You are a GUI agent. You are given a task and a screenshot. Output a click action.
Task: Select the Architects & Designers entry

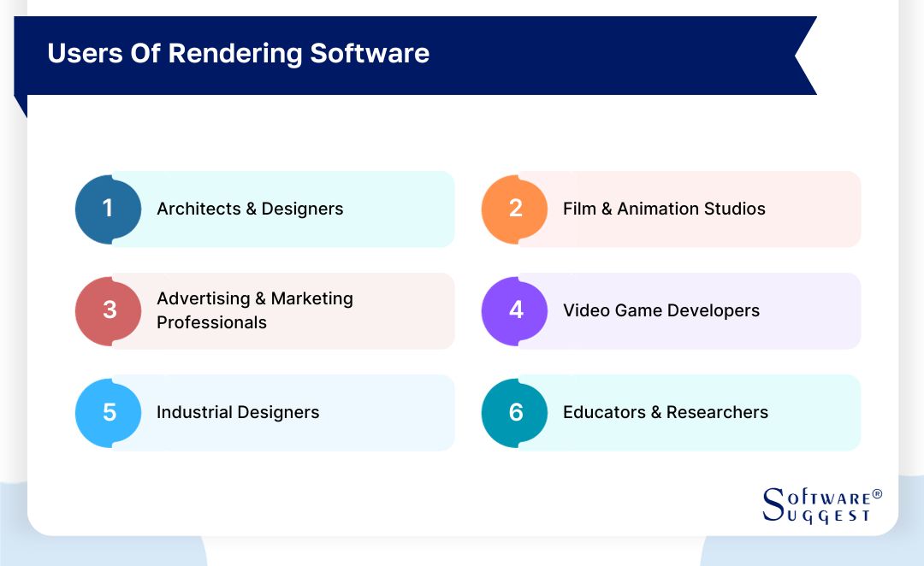(250, 209)
